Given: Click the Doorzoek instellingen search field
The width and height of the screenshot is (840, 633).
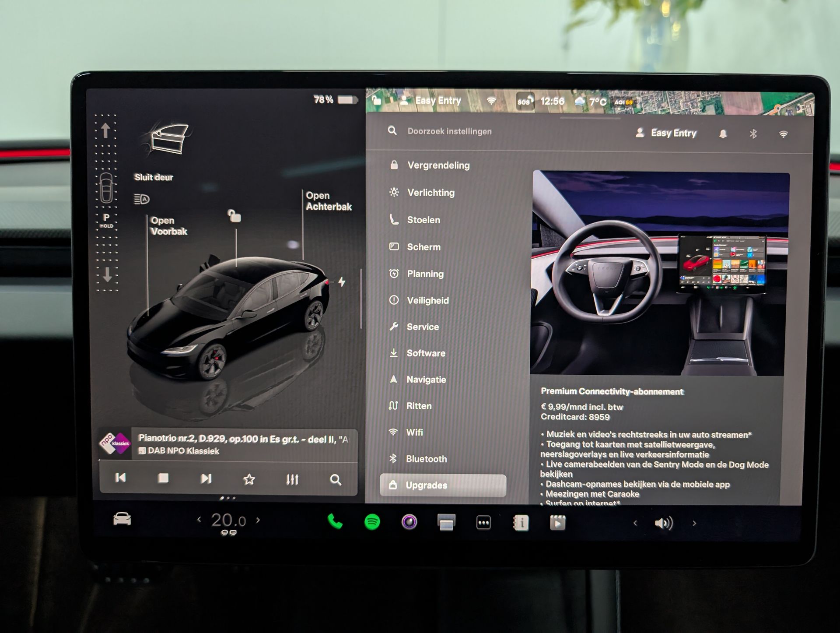Looking at the screenshot, I should pyautogui.click(x=449, y=131).
